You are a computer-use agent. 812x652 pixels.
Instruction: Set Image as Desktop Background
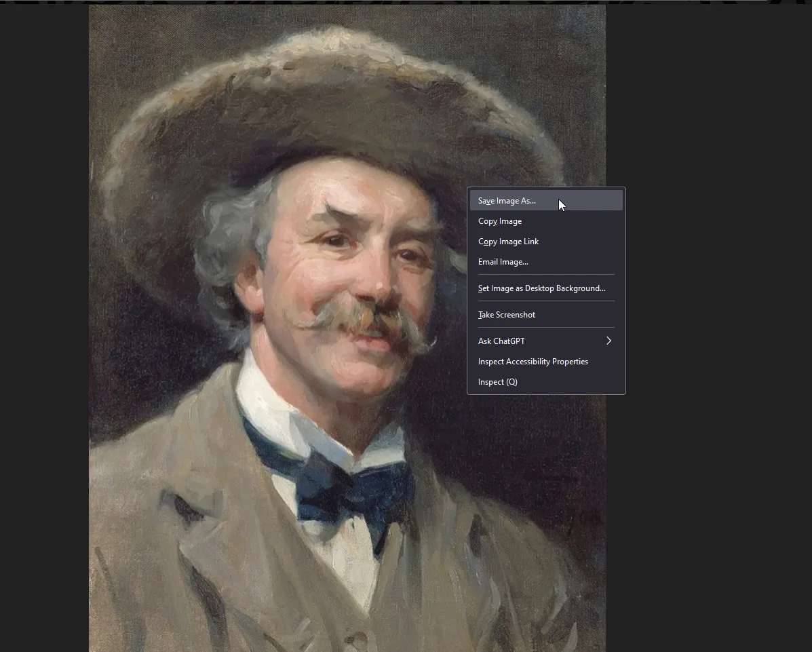541,288
